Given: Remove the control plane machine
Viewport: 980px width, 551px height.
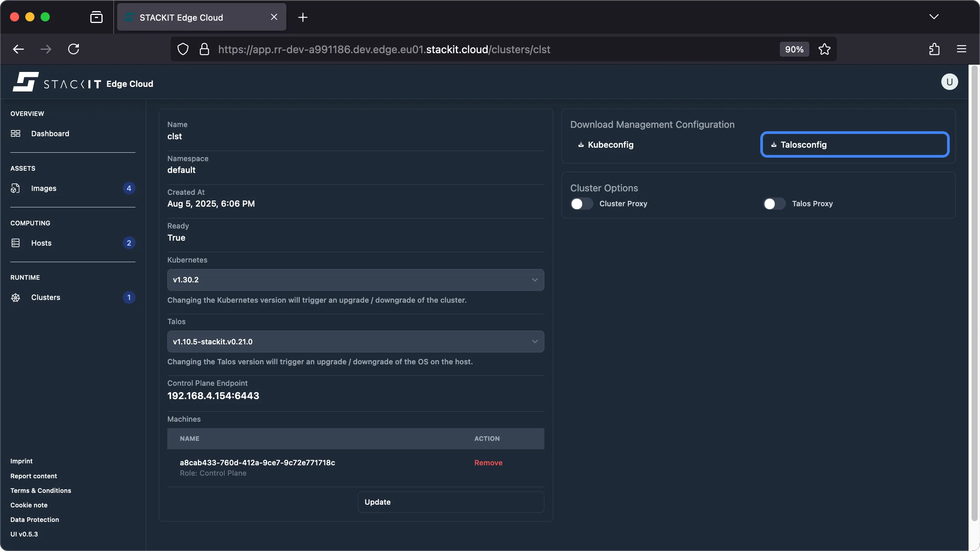Looking at the screenshot, I should point(488,462).
